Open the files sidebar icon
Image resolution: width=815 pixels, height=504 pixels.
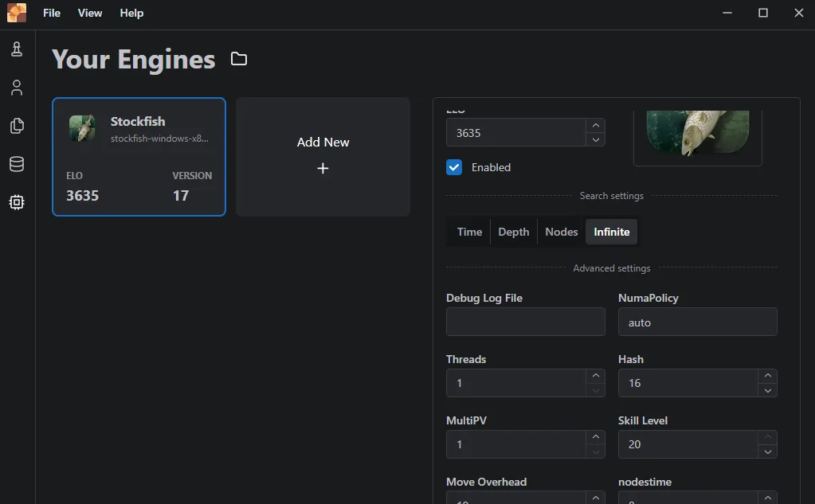point(17,126)
